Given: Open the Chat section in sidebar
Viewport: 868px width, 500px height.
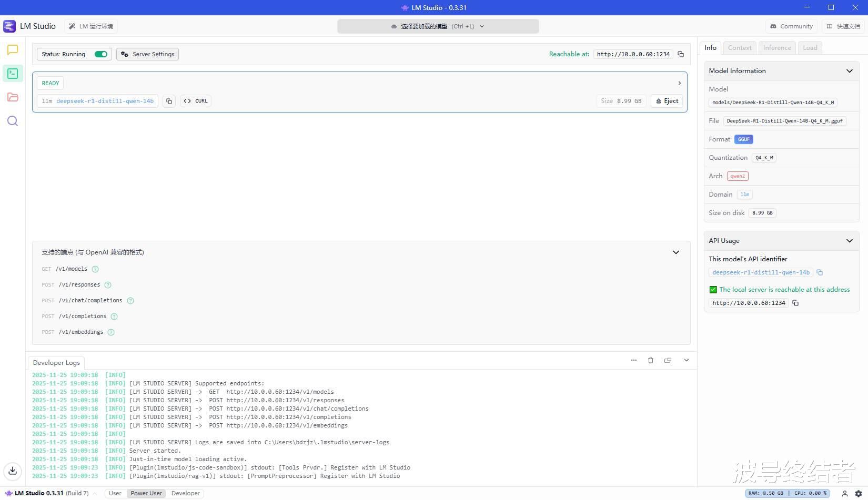Looking at the screenshot, I should coord(13,50).
